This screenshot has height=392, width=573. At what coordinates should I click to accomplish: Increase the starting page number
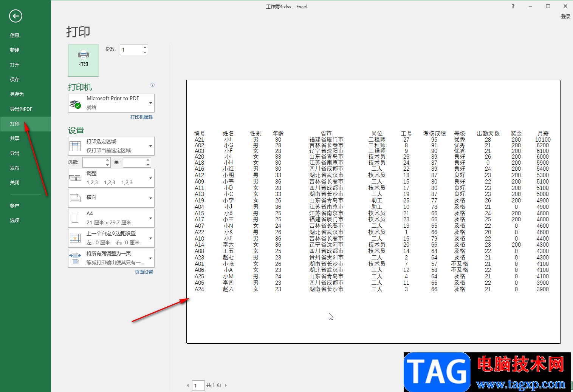107,160
